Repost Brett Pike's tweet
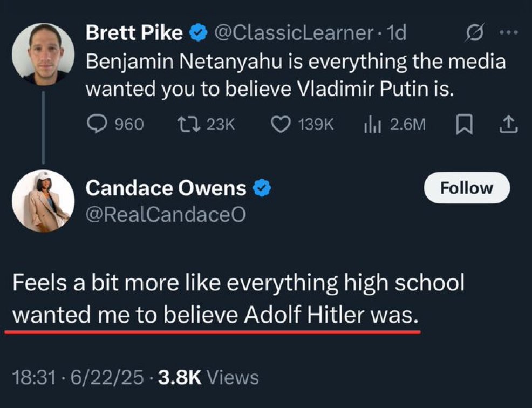 click(x=206, y=124)
